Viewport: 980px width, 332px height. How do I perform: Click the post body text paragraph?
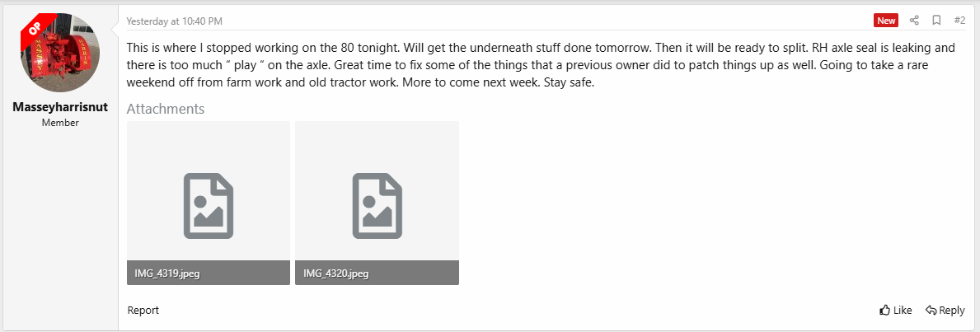tap(542, 65)
